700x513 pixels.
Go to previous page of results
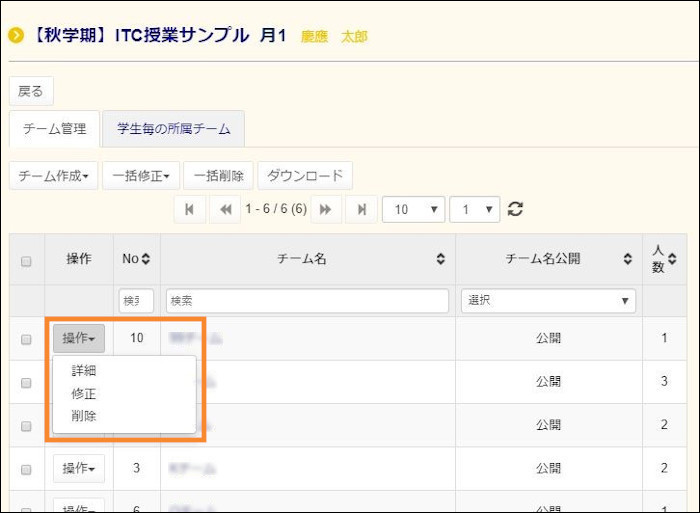click(225, 209)
